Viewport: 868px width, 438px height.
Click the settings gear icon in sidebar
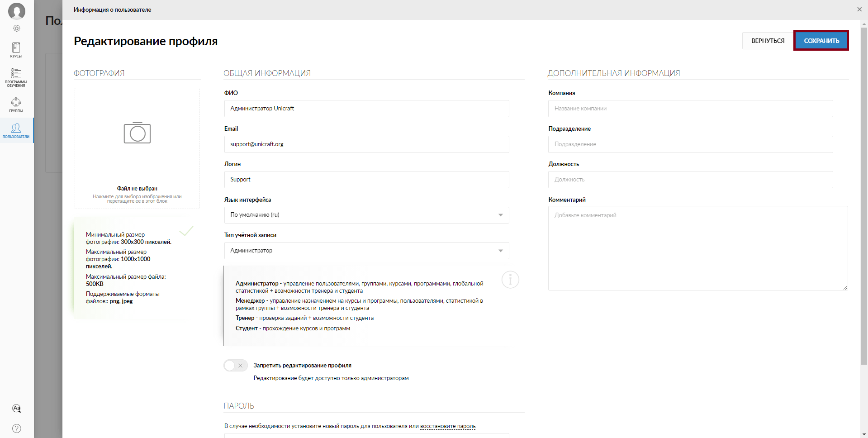[x=17, y=29]
